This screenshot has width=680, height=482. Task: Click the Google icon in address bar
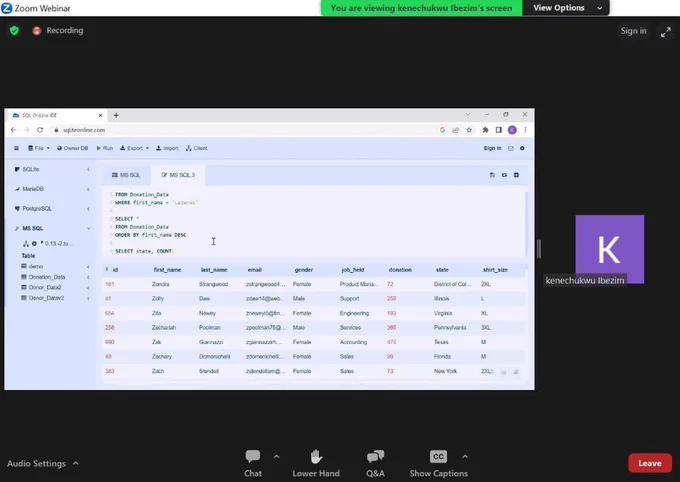click(442, 130)
